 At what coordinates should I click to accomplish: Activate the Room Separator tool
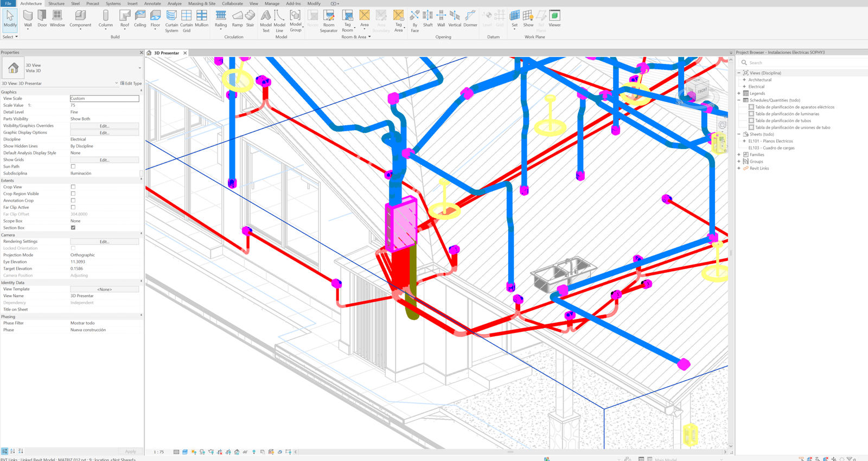[x=329, y=21]
